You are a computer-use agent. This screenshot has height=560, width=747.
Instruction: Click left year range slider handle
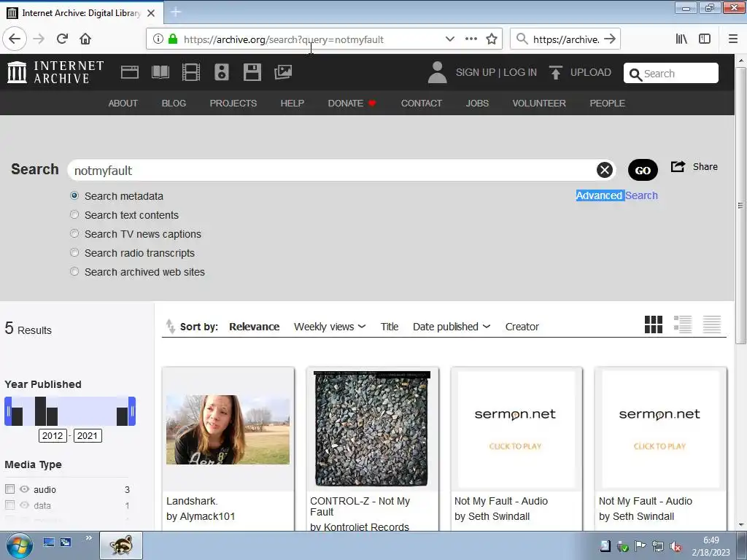pyautogui.click(x=8, y=411)
